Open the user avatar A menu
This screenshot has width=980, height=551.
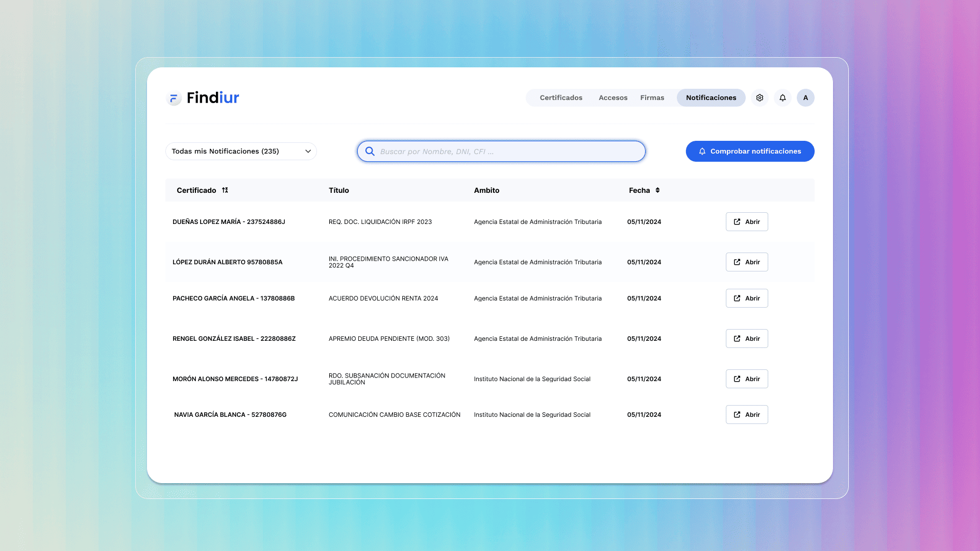pyautogui.click(x=805, y=98)
